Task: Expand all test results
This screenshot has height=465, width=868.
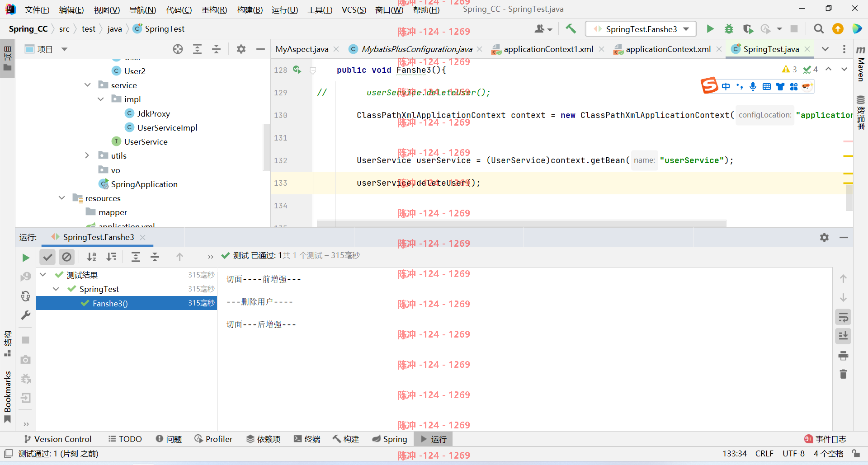Action: pos(136,257)
